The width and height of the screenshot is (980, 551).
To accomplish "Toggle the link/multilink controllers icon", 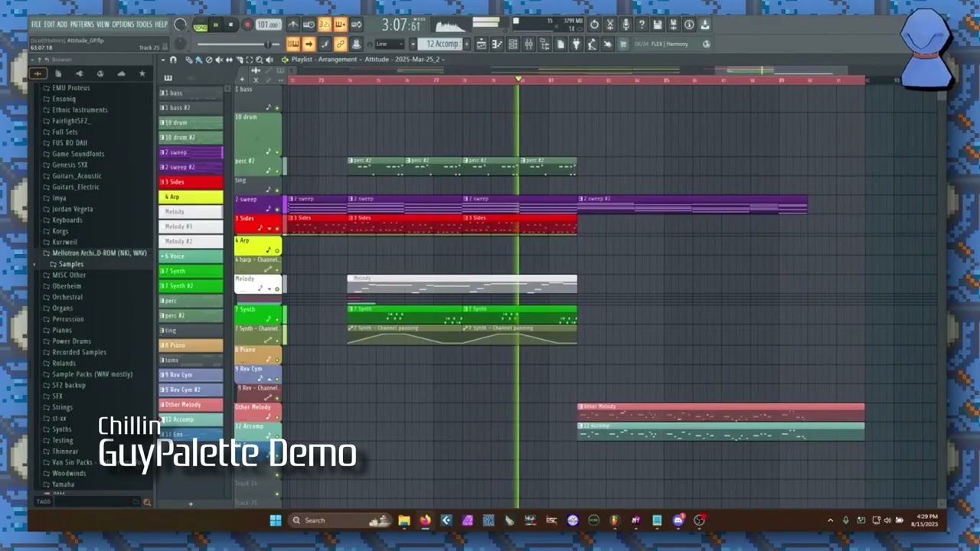I will pos(341,44).
